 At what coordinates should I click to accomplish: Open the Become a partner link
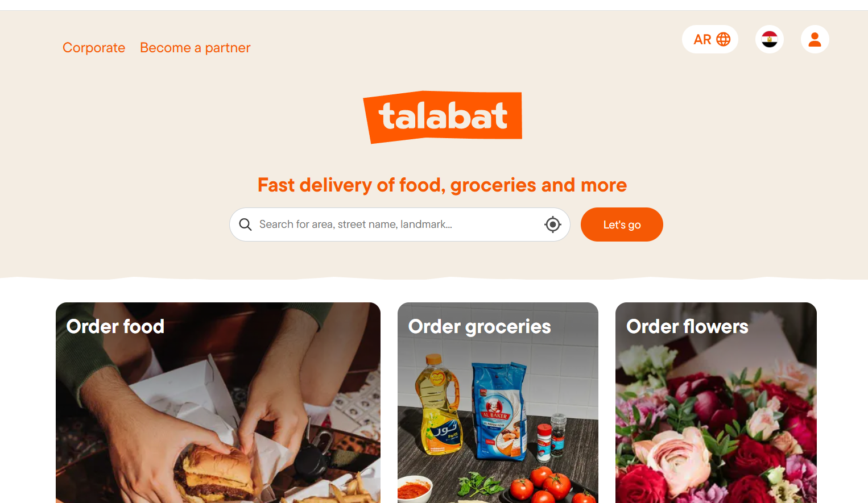pyautogui.click(x=195, y=48)
